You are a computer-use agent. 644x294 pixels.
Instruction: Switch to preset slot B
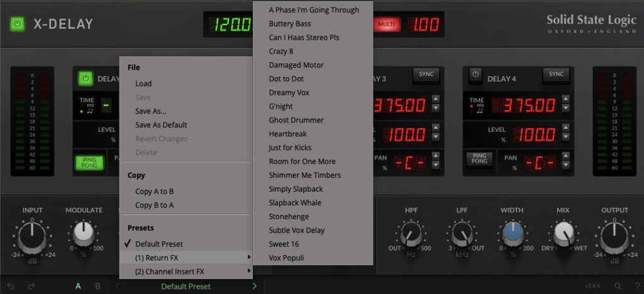pyautogui.click(x=97, y=286)
